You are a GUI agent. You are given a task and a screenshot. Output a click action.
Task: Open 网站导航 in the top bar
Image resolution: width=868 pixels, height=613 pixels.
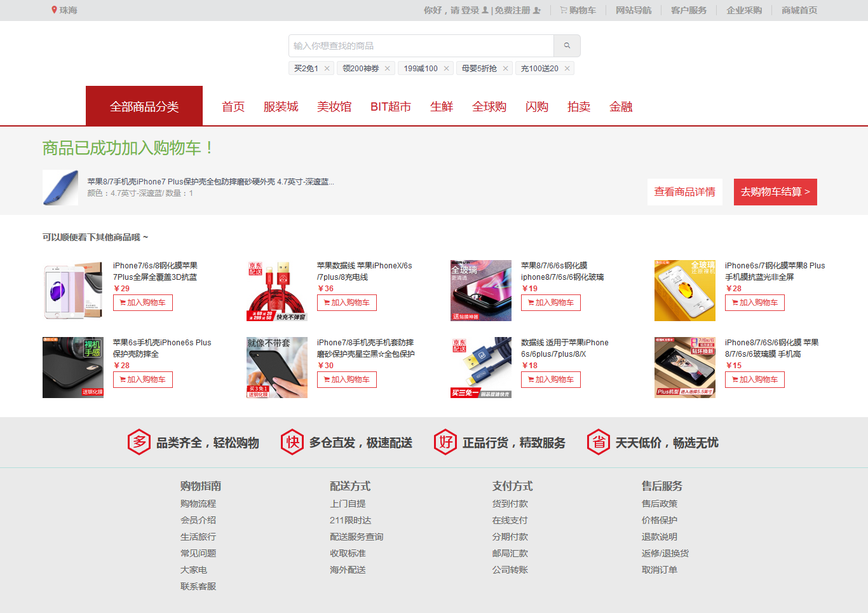tap(634, 10)
